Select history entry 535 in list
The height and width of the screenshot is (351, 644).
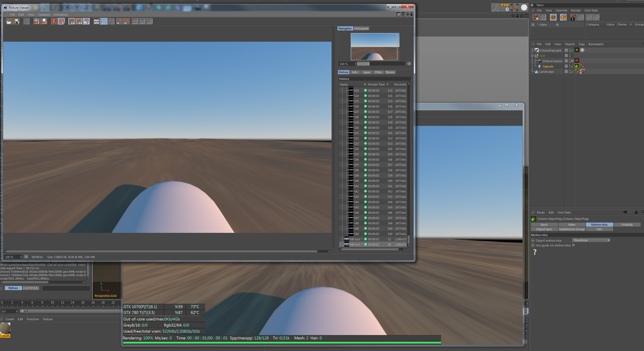click(356, 154)
